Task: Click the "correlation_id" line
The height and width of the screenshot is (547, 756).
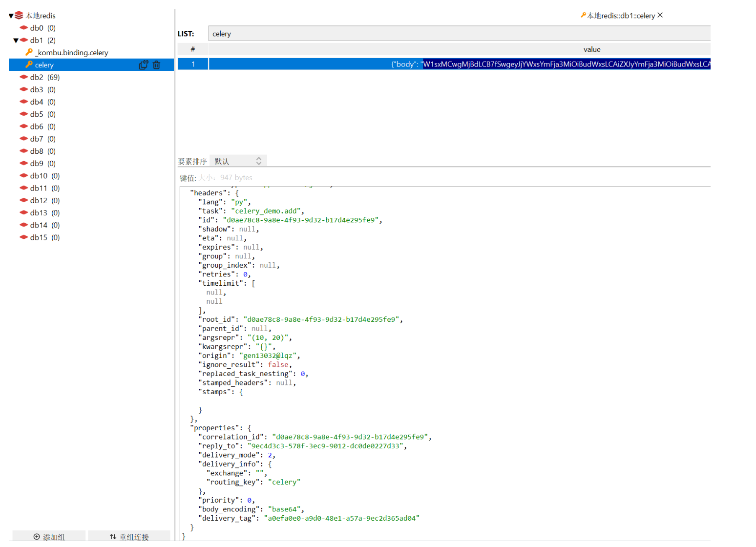Action: pyautogui.click(x=315, y=437)
